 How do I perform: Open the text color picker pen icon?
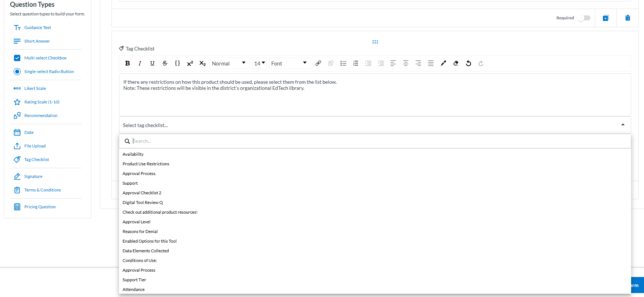443,63
